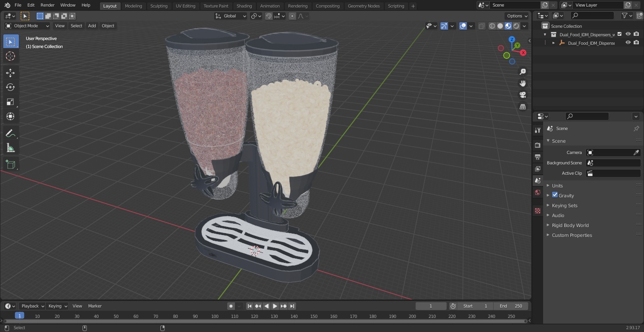Click current frame number field
The image size is (644, 332).
(431, 306)
